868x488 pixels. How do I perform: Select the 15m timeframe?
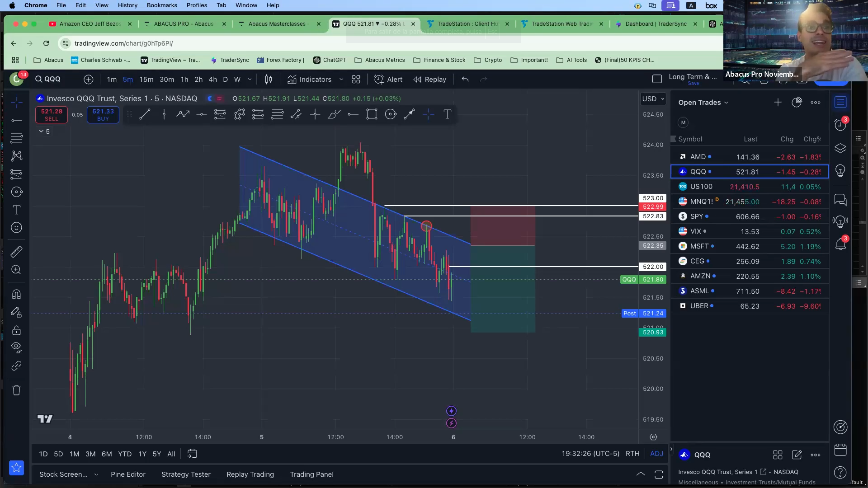146,80
